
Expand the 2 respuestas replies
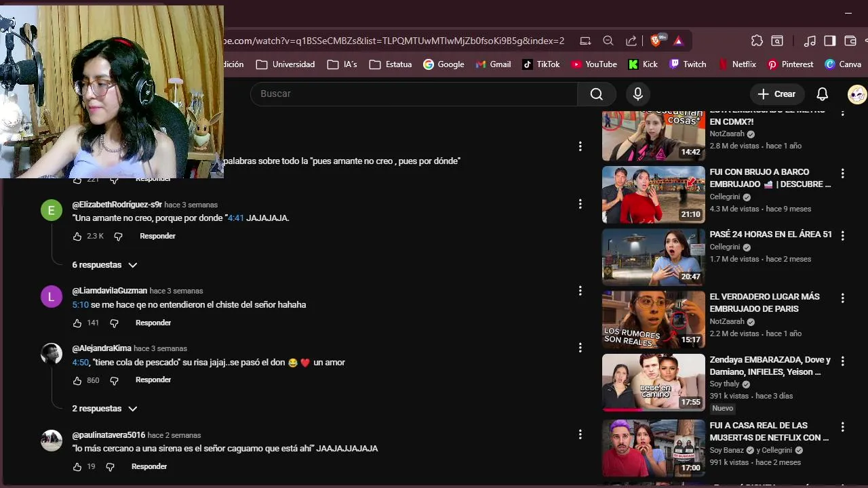click(x=104, y=409)
